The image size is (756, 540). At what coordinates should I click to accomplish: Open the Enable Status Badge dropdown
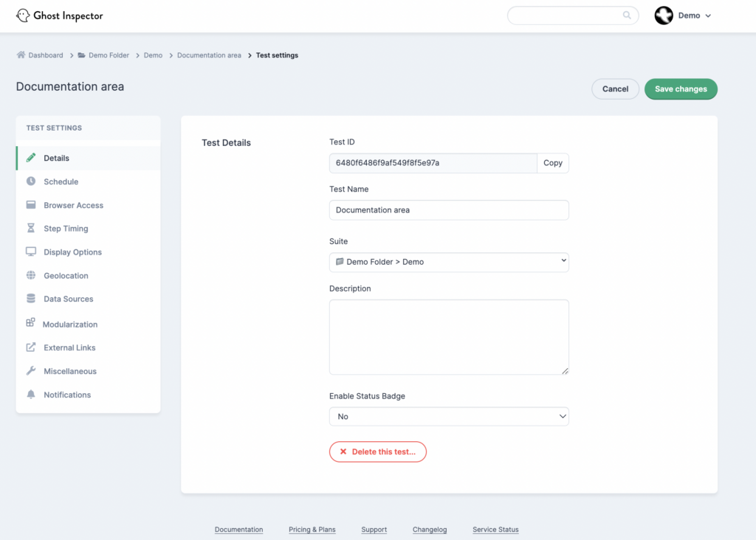point(449,416)
